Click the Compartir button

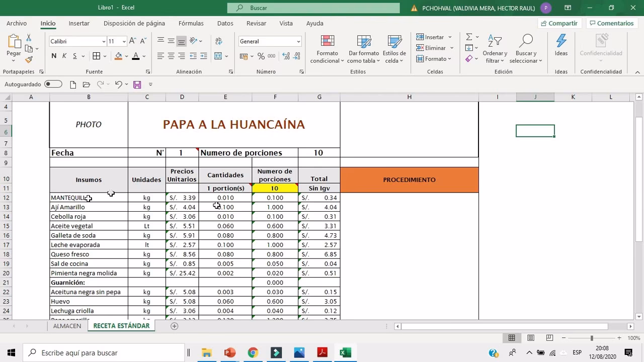pos(558,23)
